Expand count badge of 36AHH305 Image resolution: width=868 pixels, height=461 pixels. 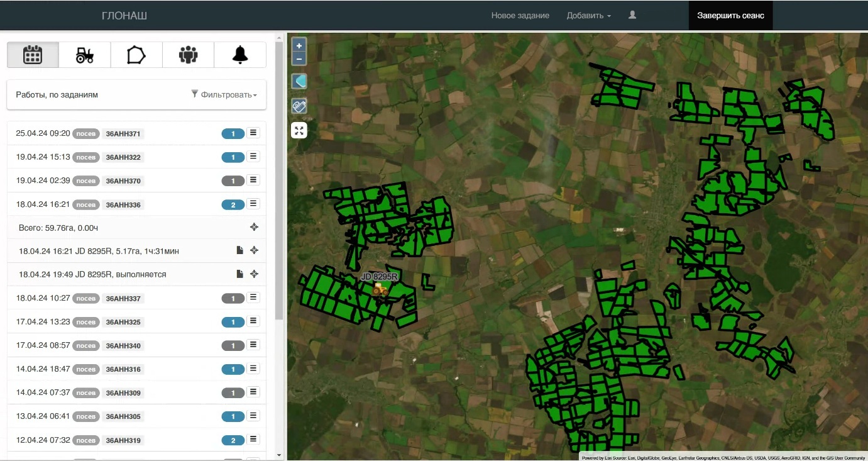233,416
